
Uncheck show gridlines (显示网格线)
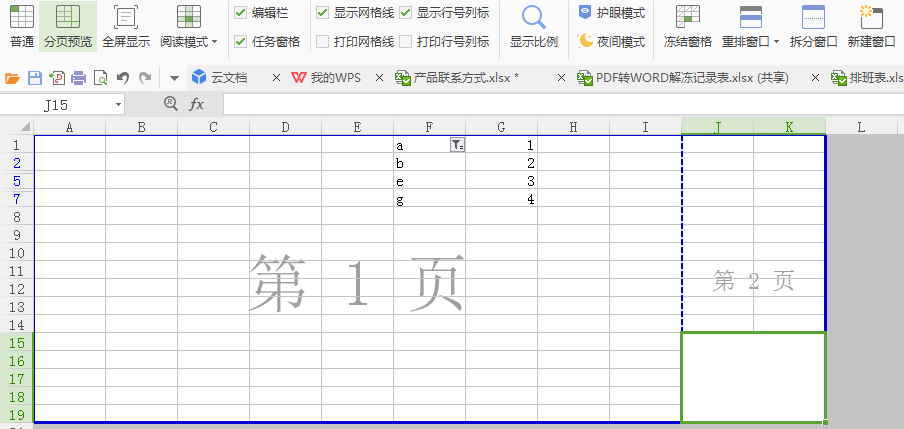click(x=323, y=13)
